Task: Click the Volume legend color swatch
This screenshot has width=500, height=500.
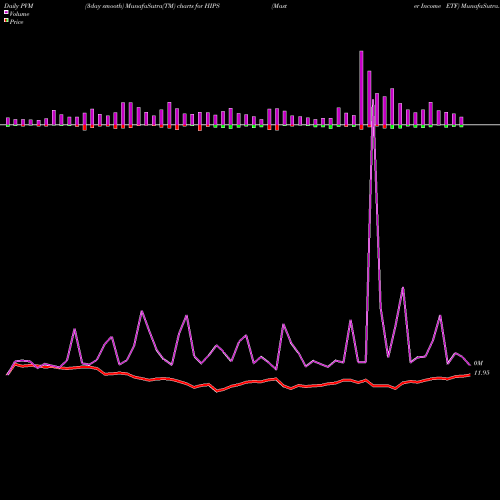Action: click(x=6, y=13)
